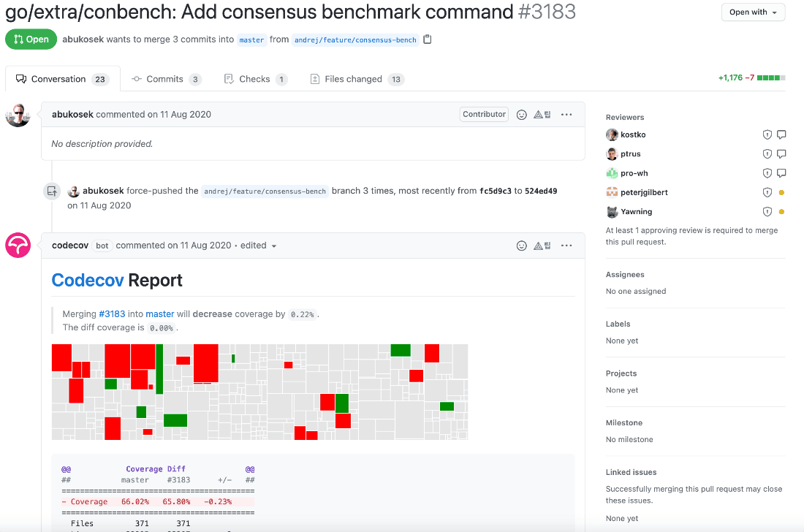The height and width of the screenshot is (532, 804).
Task: Click the andrej/feature/consensus-bench branch in the header
Action: click(x=355, y=39)
